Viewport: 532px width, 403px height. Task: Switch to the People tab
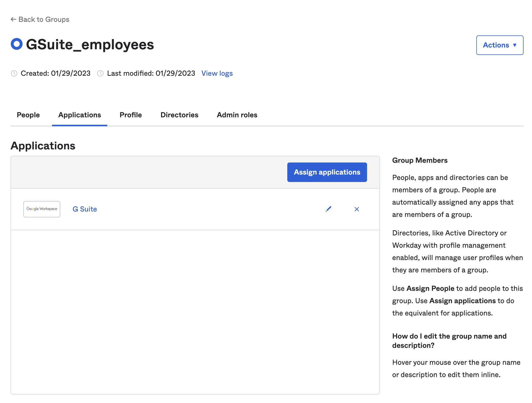[x=28, y=115]
